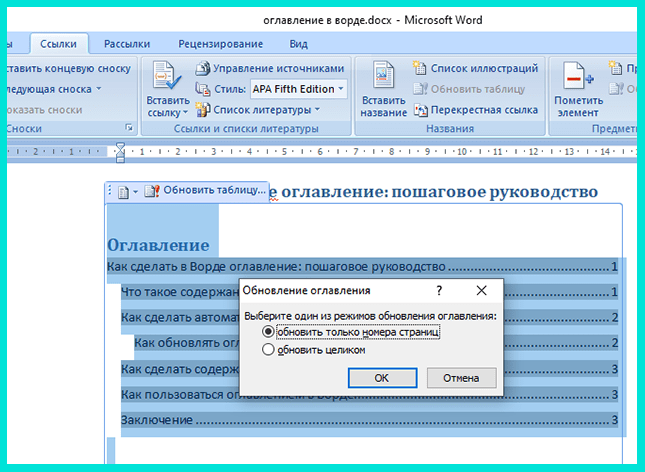Click the Сноски group dialog launcher

129,128
